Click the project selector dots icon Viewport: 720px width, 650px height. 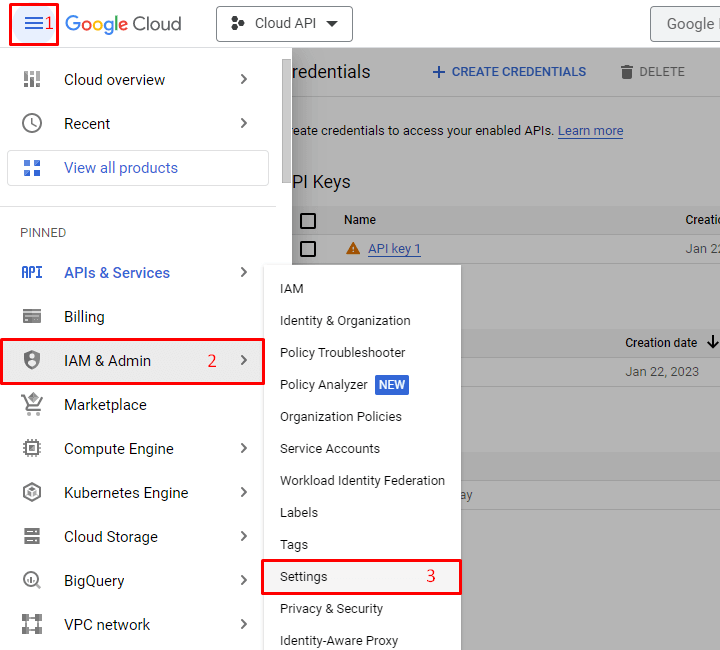click(237, 23)
